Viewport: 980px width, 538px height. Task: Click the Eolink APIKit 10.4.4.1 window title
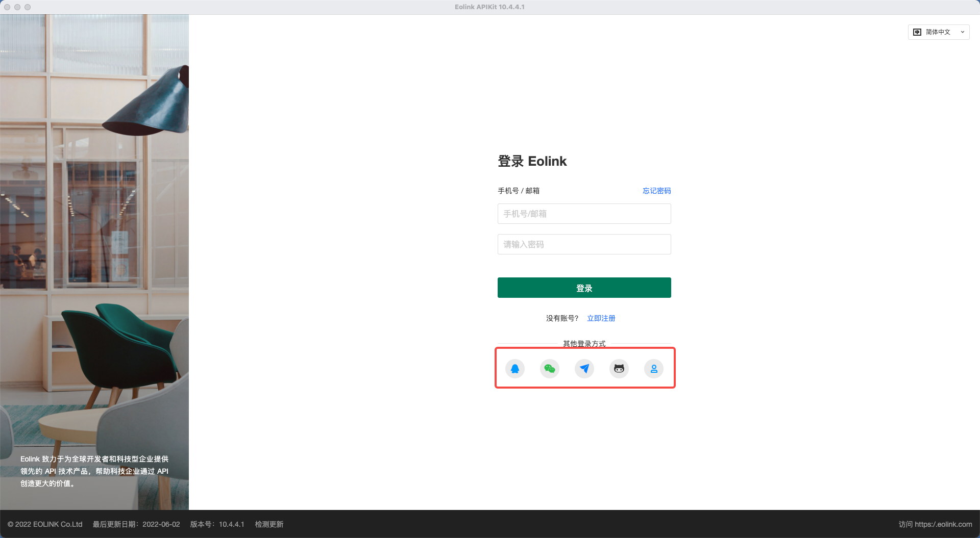point(490,7)
